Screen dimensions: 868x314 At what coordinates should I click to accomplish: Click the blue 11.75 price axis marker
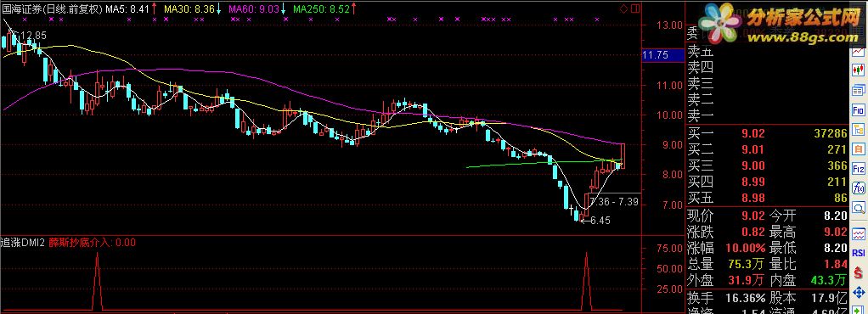[x=656, y=55]
